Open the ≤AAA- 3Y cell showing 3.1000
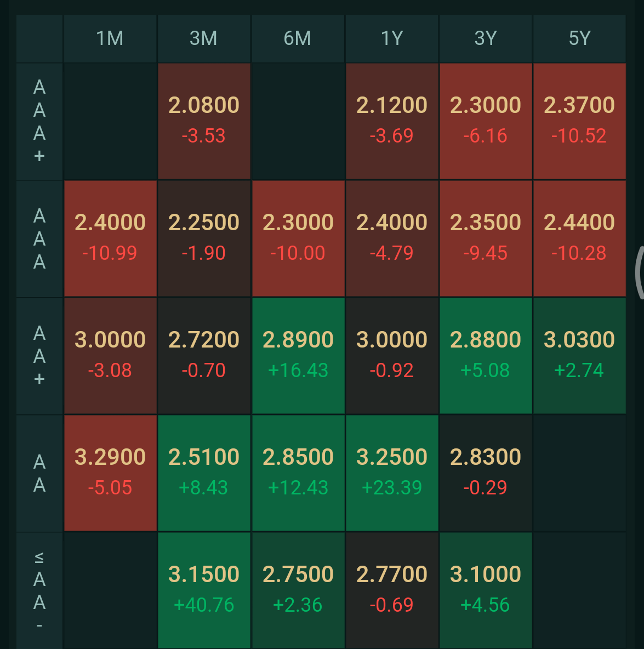 [x=486, y=590]
